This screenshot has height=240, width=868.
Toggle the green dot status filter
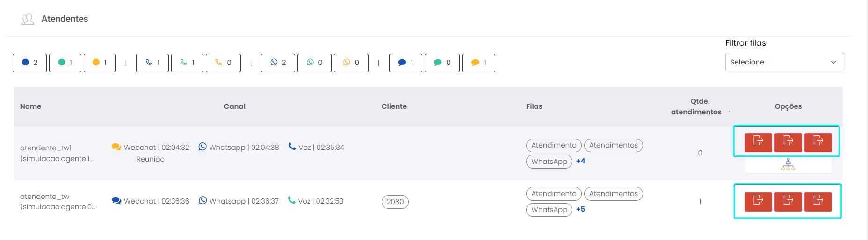[x=65, y=63]
